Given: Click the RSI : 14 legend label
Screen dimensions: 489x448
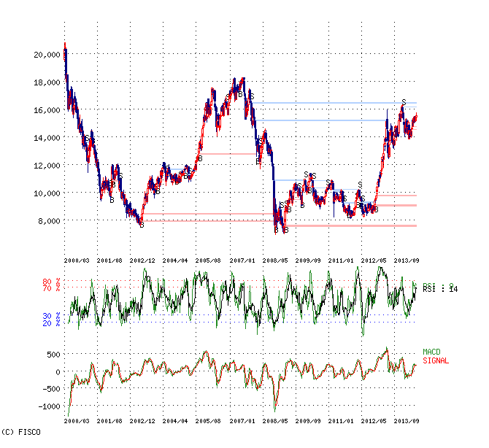Looking at the screenshot, I should (440, 290).
